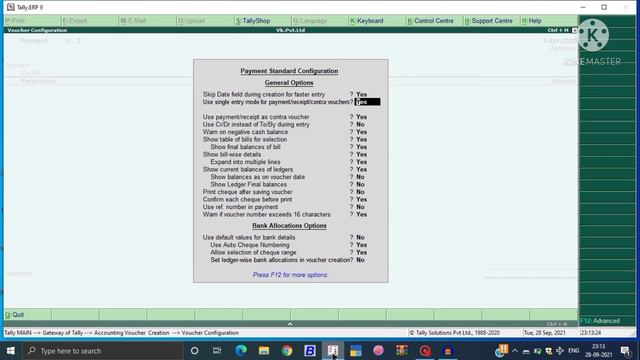Open Task View icon
This screenshot has height=360, width=640.
217,351
